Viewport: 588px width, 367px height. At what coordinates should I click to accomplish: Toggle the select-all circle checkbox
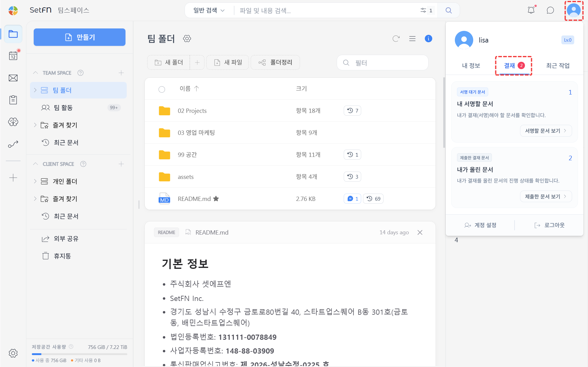pyautogui.click(x=162, y=89)
